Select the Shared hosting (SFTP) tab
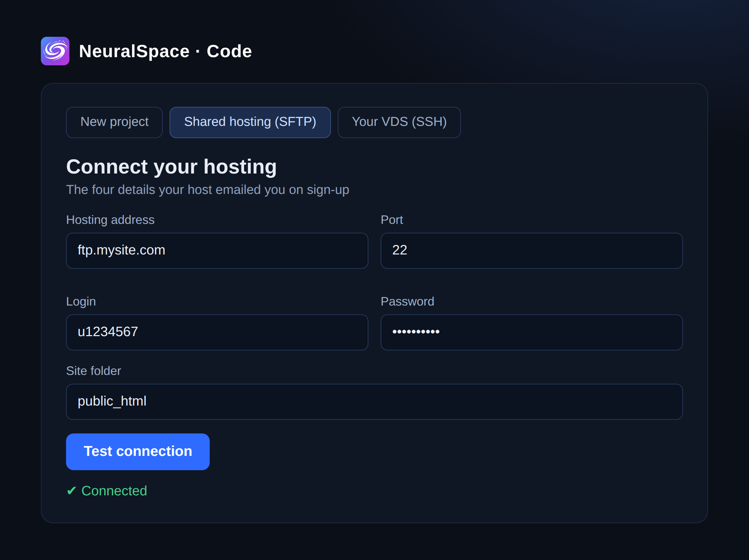The height and width of the screenshot is (560, 749). pos(250,122)
